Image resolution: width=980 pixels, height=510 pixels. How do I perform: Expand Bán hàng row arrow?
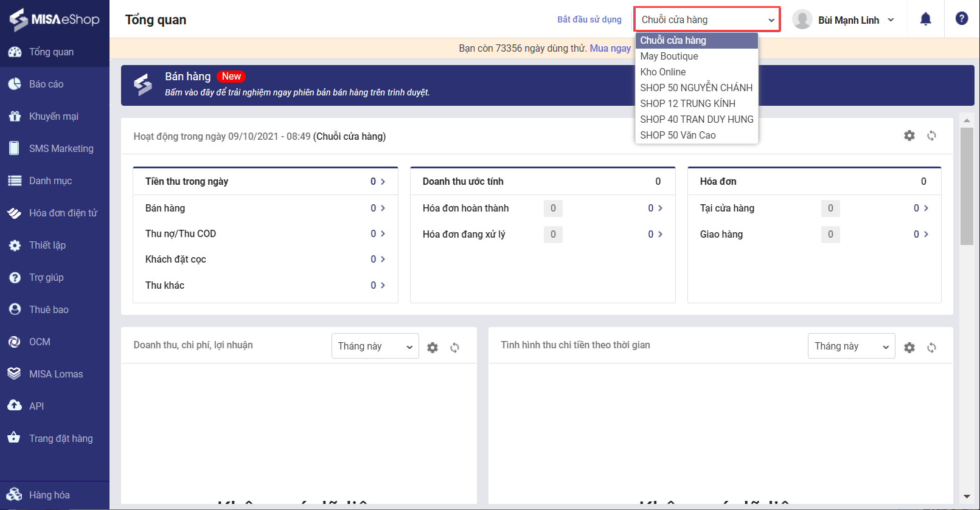click(383, 208)
